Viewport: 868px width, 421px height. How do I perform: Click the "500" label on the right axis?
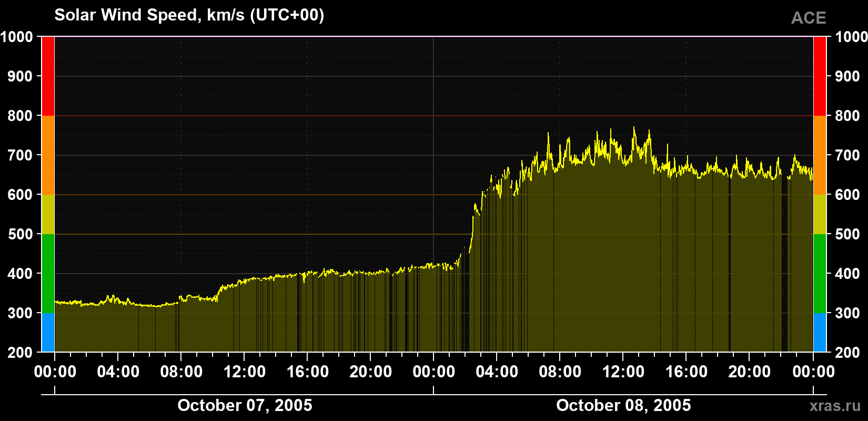tap(847, 234)
